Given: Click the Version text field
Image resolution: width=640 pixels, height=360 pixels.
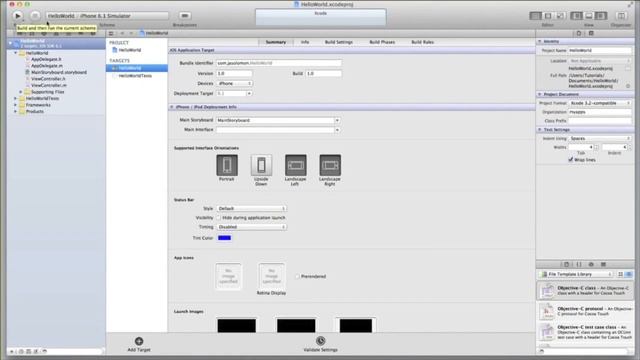Looking at the screenshot, I should point(234,73).
